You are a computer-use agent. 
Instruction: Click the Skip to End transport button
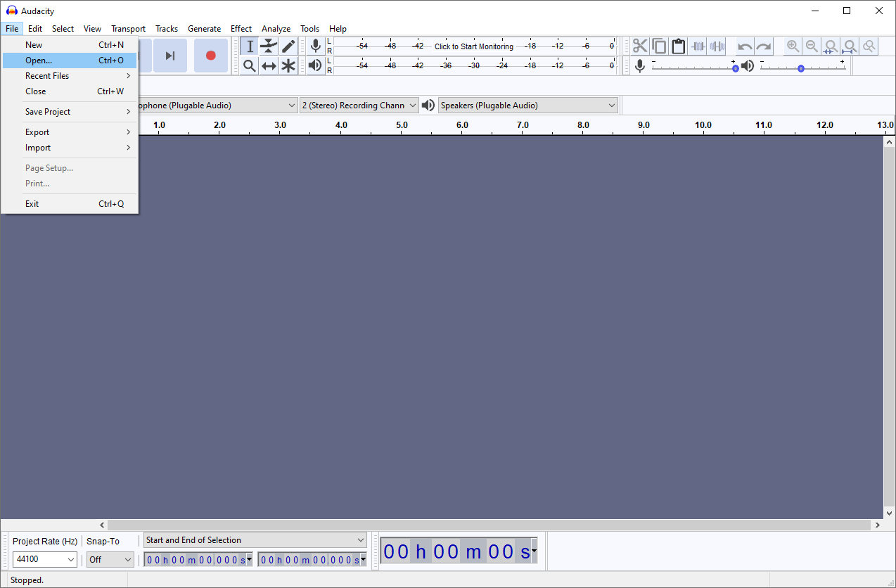point(169,56)
